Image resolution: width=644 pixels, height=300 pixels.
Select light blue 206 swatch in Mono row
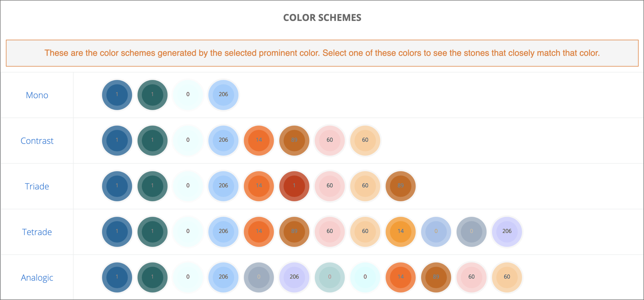223,95
